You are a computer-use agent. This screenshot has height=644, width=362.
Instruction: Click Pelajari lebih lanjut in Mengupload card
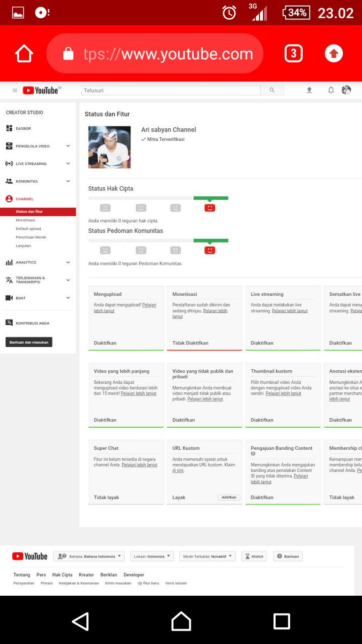coord(126,308)
